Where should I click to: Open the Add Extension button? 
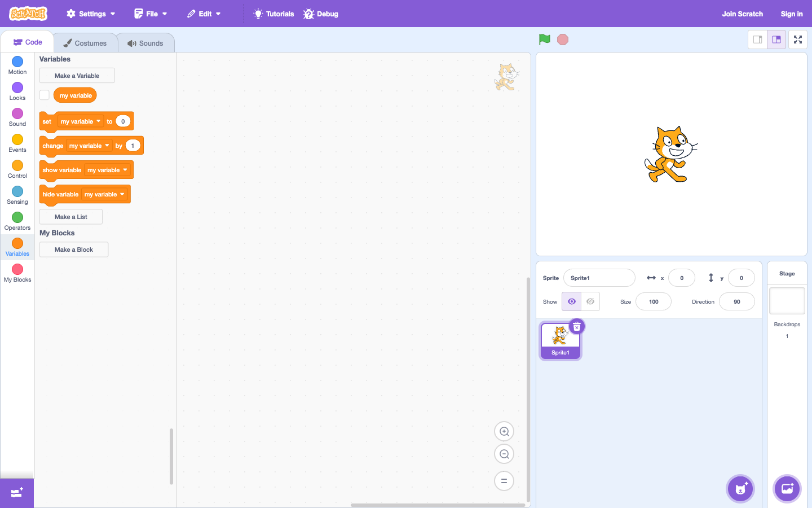point(17,493)
